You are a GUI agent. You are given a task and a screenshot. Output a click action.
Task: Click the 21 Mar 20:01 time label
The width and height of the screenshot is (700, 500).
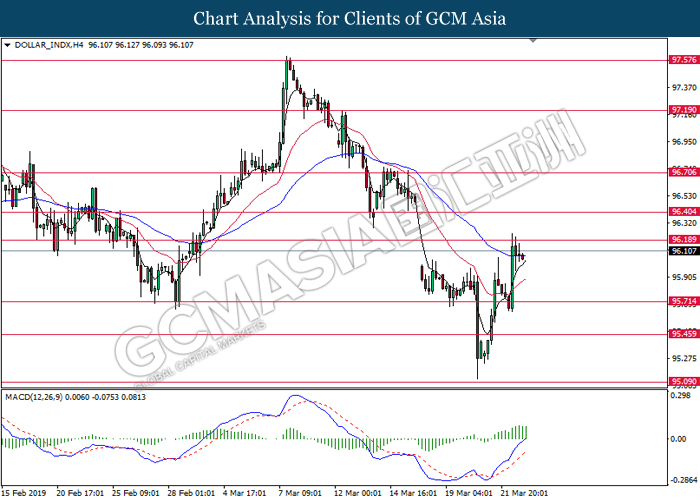click(524, 493)
